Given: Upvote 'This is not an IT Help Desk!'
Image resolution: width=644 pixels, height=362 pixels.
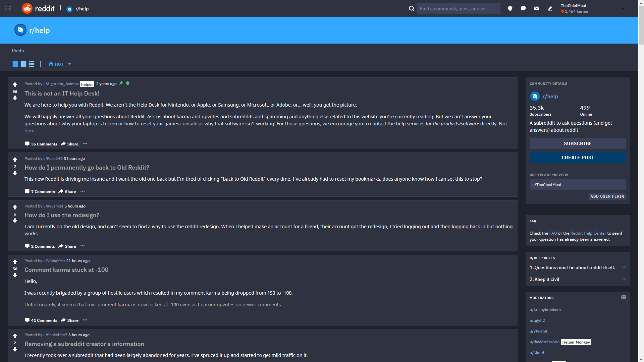Looking at the screenshot, I should click(x=15, y=84).
